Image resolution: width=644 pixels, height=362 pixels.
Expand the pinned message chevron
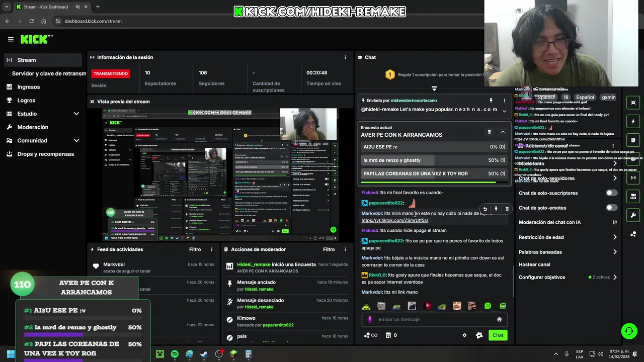[x=505, y=111]
